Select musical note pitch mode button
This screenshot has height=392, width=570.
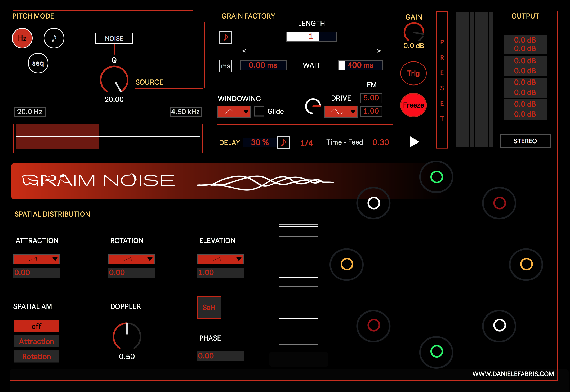pos(54,38)
